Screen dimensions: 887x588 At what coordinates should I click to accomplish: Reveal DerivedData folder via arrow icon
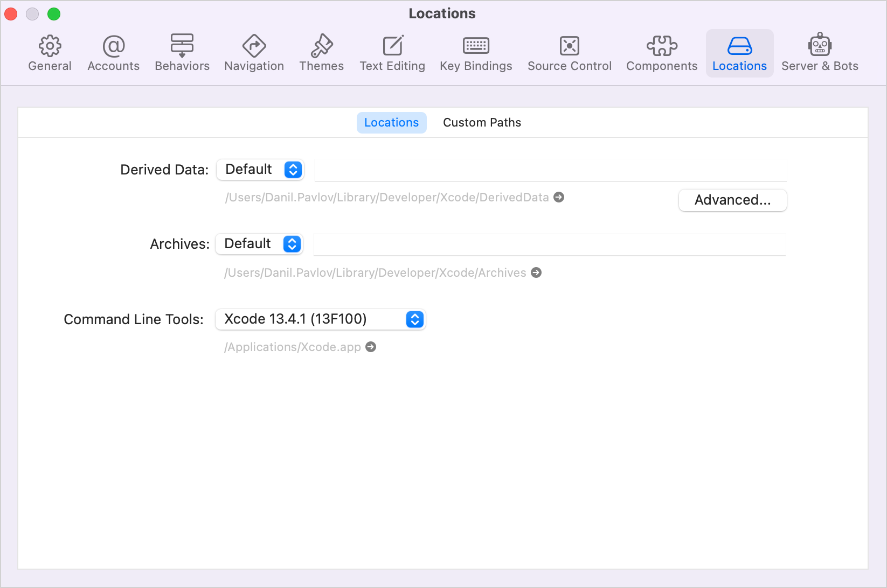click(559, 197)
